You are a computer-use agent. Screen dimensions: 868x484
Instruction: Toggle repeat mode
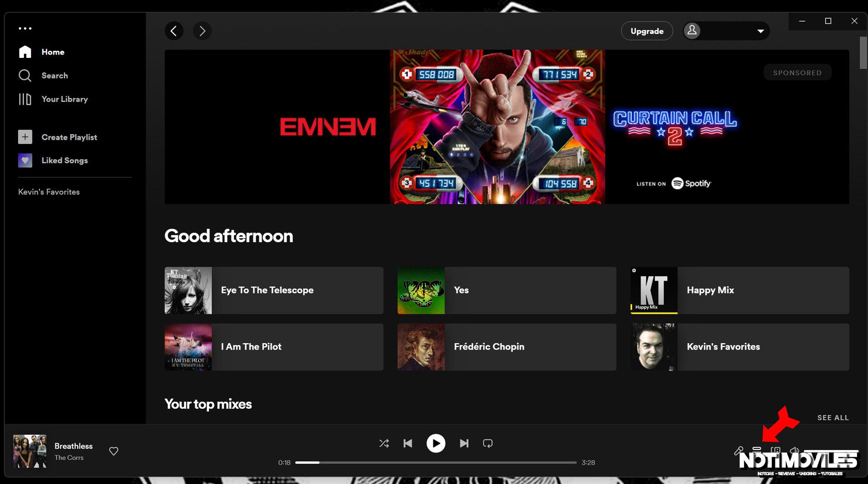pyautogui.click(x=487, y=443)
